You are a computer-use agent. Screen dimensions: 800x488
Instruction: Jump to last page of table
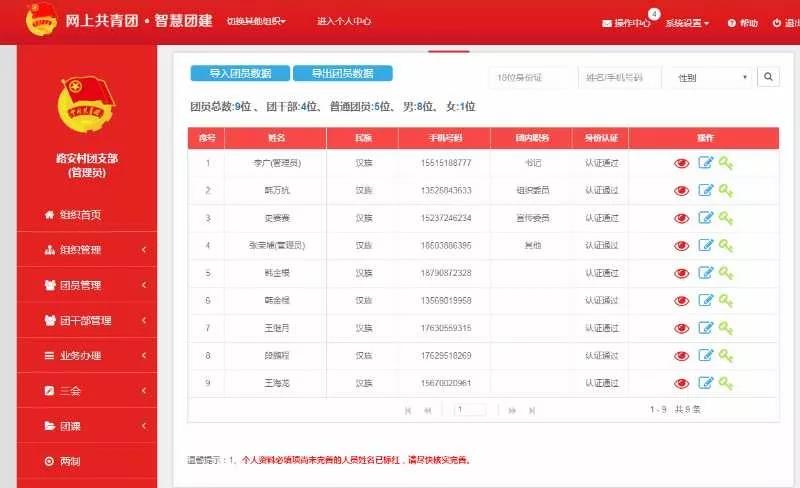point(532,410)
